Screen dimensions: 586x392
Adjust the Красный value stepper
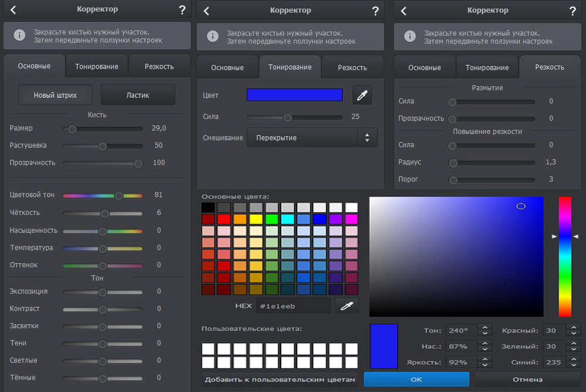pos(574,330)
